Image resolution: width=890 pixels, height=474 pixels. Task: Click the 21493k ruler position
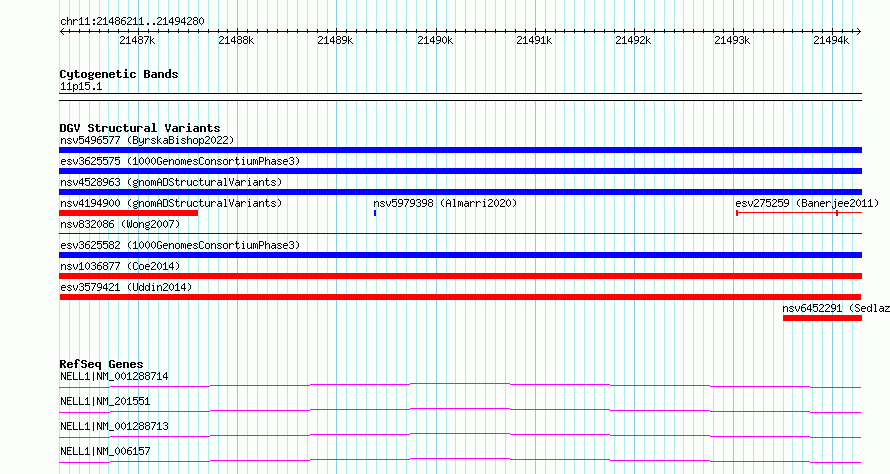[732, 40]
